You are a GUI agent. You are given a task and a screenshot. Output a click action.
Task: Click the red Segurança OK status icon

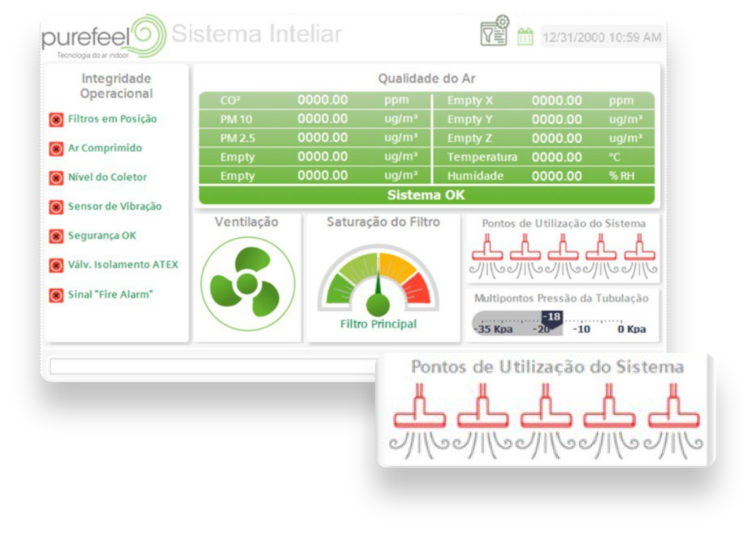pyautogui.click(x=56, y=236)
